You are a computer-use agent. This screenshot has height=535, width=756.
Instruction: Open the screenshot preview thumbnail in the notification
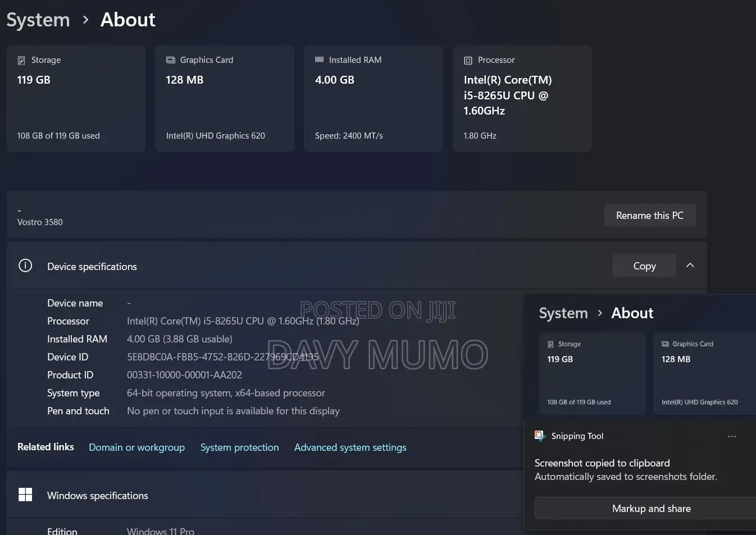pos(640,356)
